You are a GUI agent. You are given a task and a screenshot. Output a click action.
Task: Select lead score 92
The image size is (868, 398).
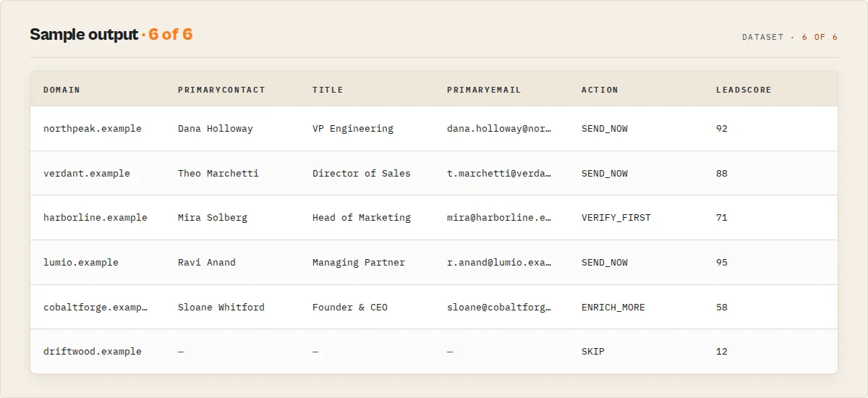(x=722, y=129)
